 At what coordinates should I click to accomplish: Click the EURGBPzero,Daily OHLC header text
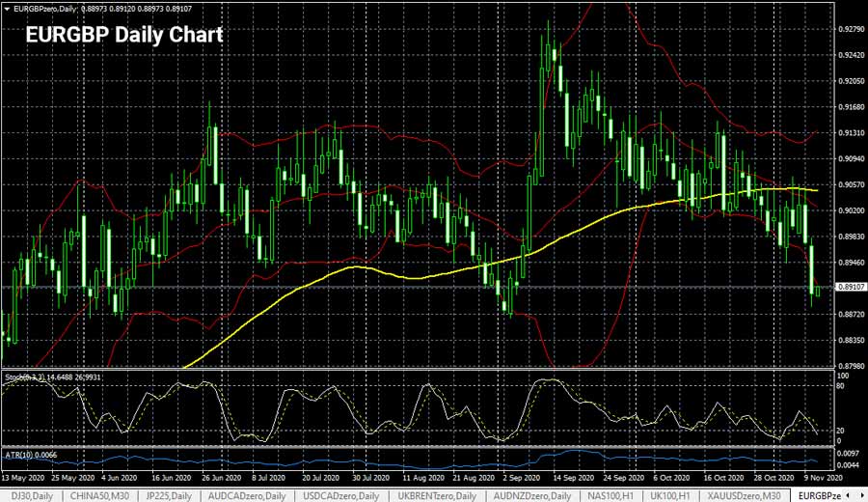[103, 9]
